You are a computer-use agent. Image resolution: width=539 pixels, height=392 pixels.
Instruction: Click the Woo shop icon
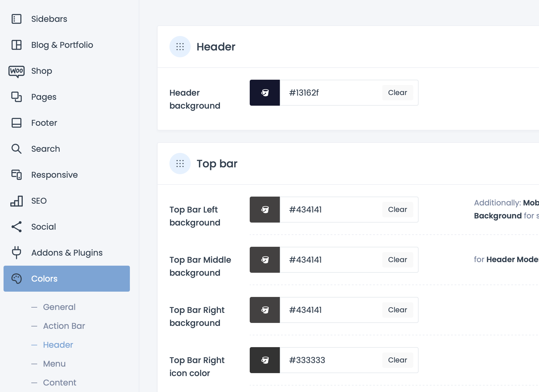pyautogui.click(x=17, y=71)
